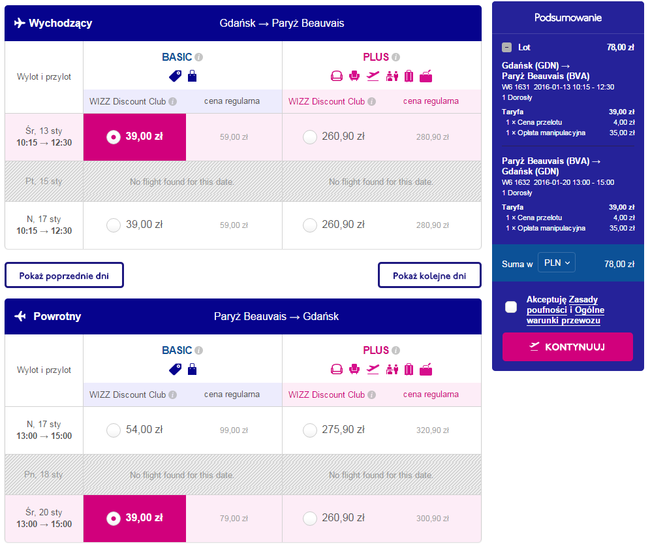Accept privacy policy and carriage terms checkbox
650x548 pixels.
pos(511,306)
